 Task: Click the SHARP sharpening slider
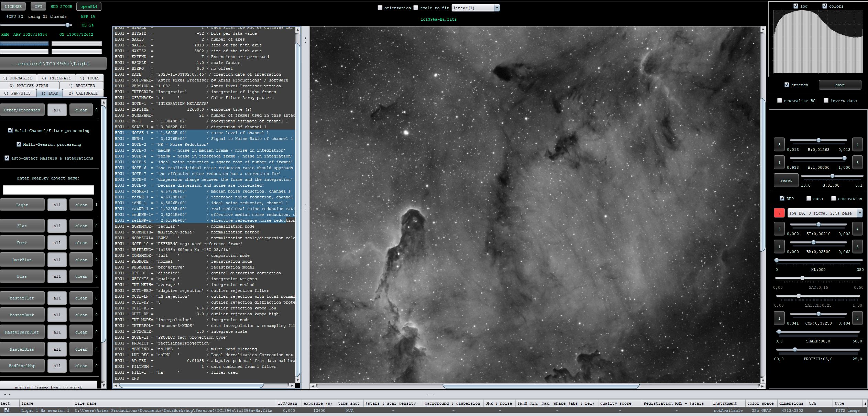[x=818, y=332]
